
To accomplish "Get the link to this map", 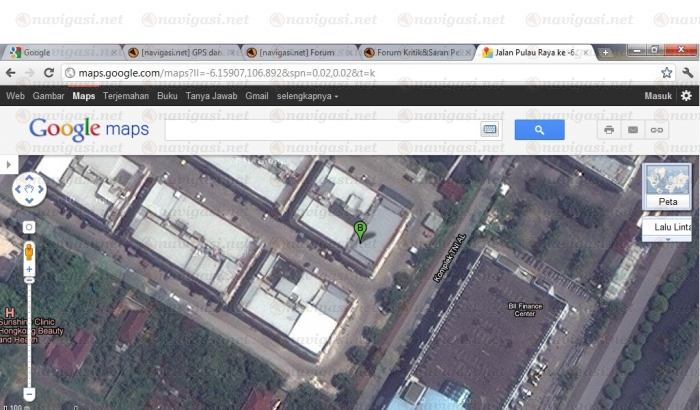I will pos(657,130).
